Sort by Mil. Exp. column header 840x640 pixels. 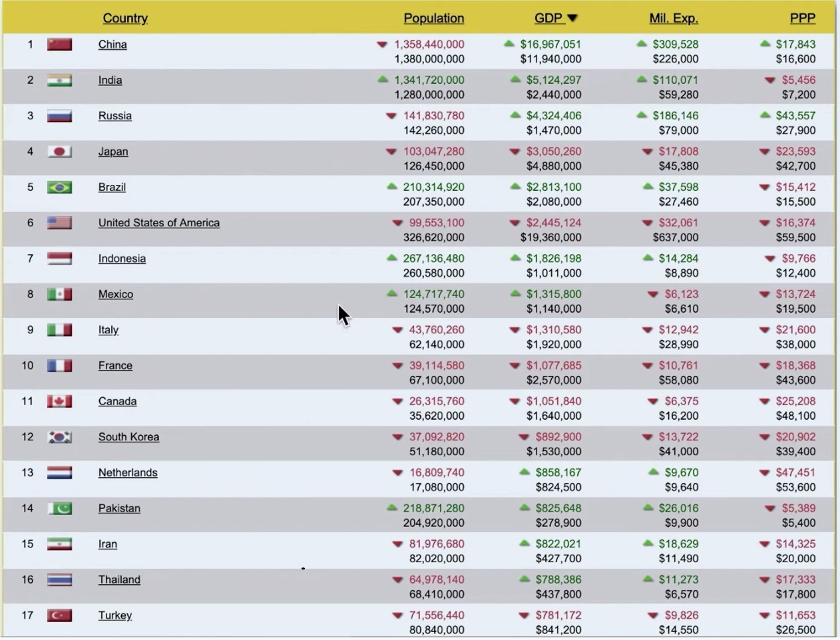coord(673,19)
